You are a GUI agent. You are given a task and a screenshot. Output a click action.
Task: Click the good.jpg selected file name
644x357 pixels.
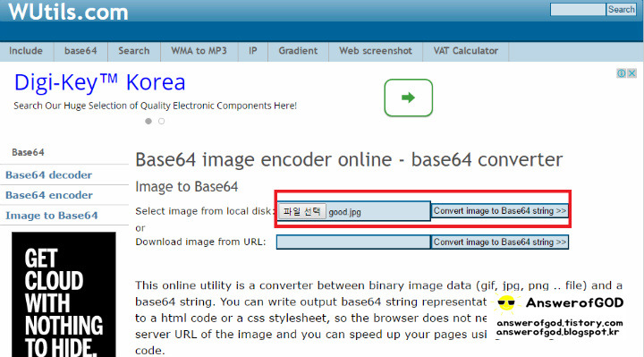[345, 212]
